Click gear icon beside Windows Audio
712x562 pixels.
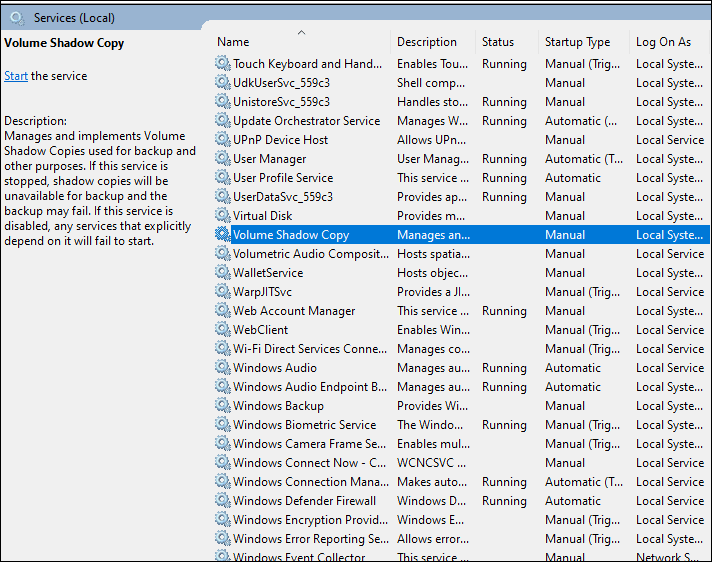pyautogui.click(x=222, y=368)
